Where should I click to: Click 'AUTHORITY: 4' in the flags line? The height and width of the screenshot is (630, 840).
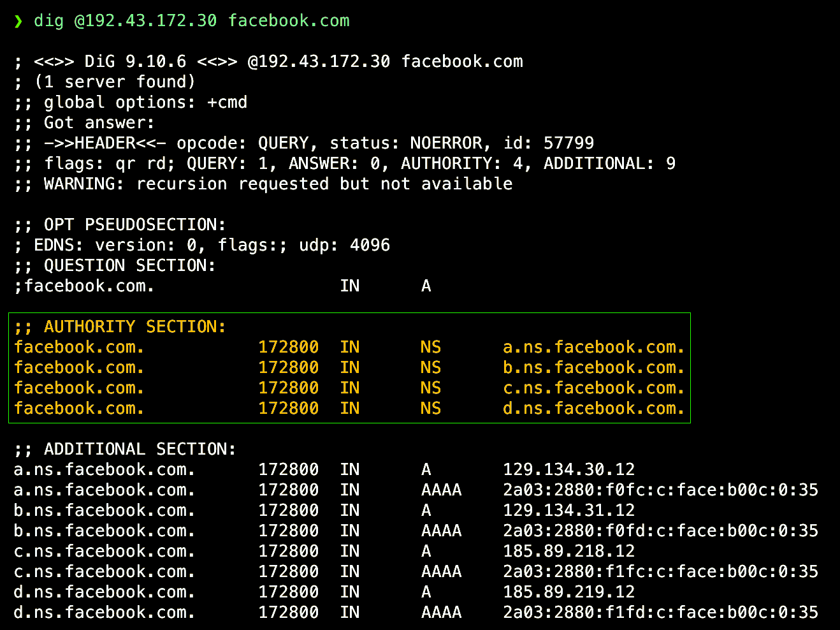click(x=462, y=164)
